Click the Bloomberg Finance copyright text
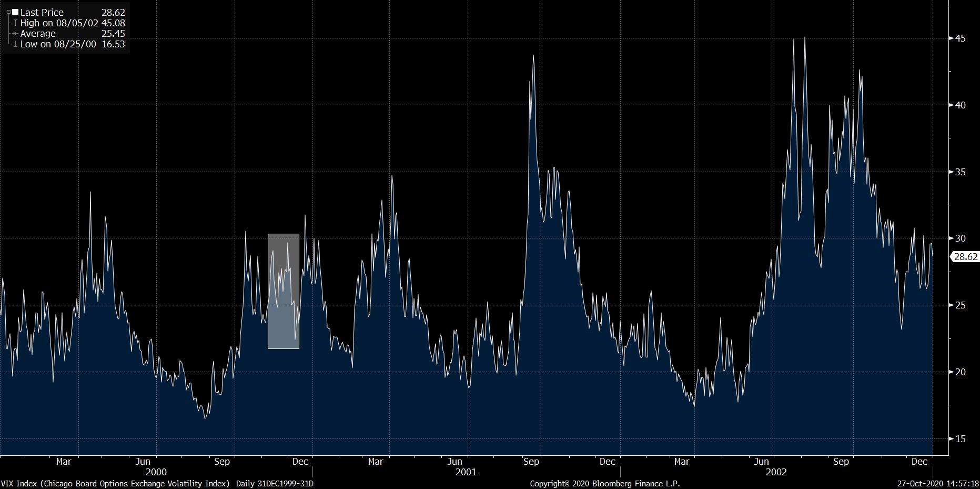Viewport: 980px width, 489px height. [605, 483]
